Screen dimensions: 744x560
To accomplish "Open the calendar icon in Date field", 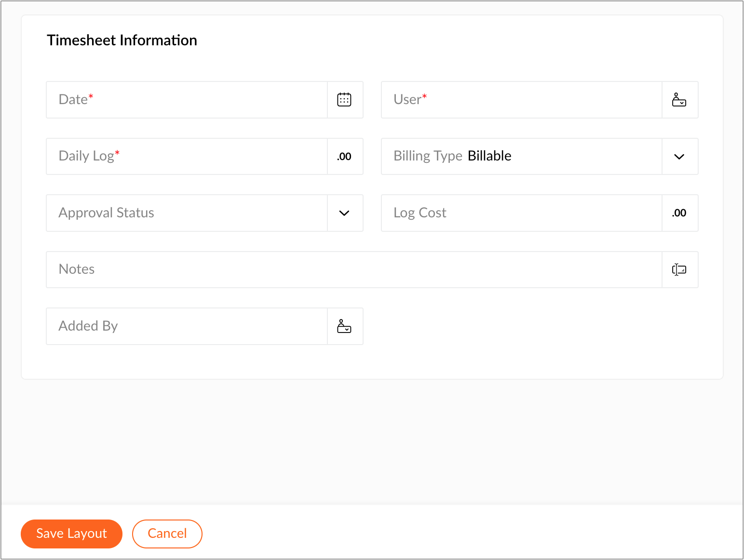I will pos(344,100).
